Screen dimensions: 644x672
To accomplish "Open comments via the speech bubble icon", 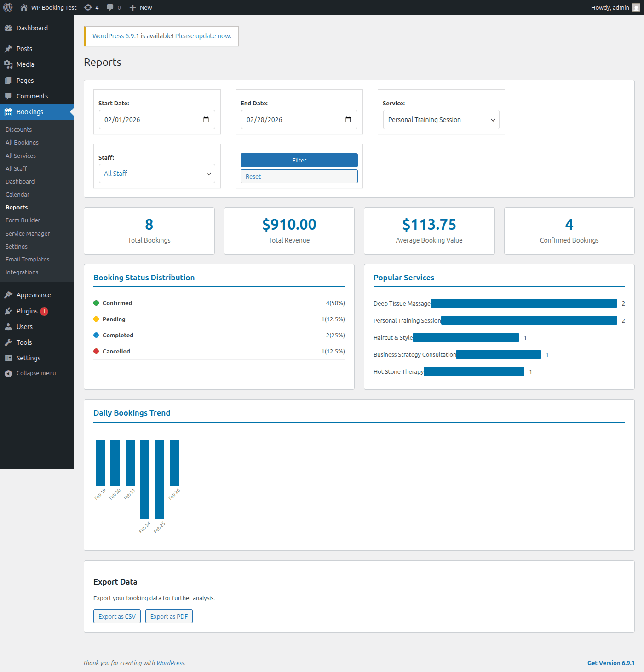I will coord(110,7).
